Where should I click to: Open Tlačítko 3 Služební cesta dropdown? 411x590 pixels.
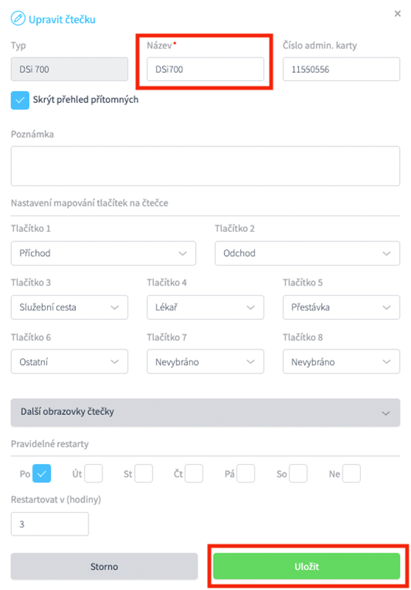pyautogui.click(x=69, y=307)
